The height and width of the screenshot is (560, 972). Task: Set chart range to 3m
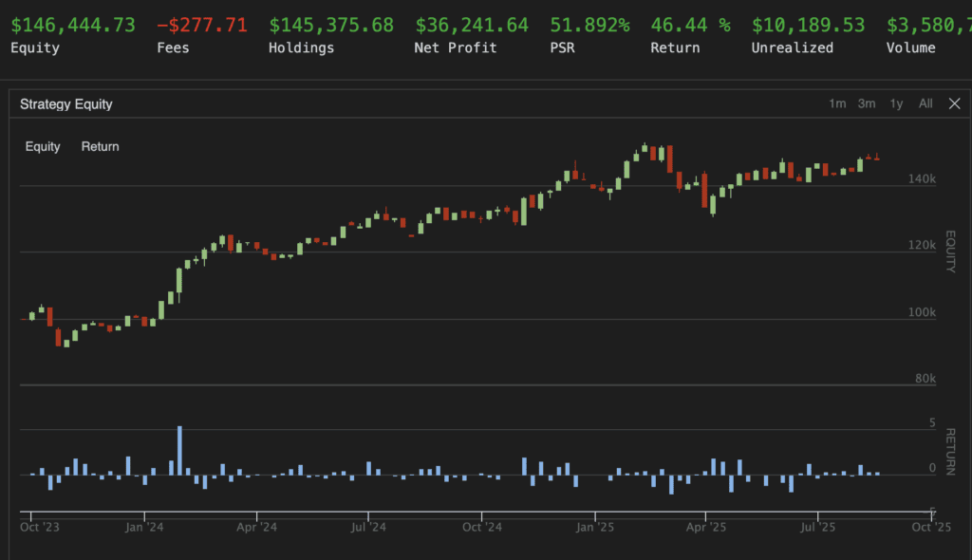click(867, 103)
